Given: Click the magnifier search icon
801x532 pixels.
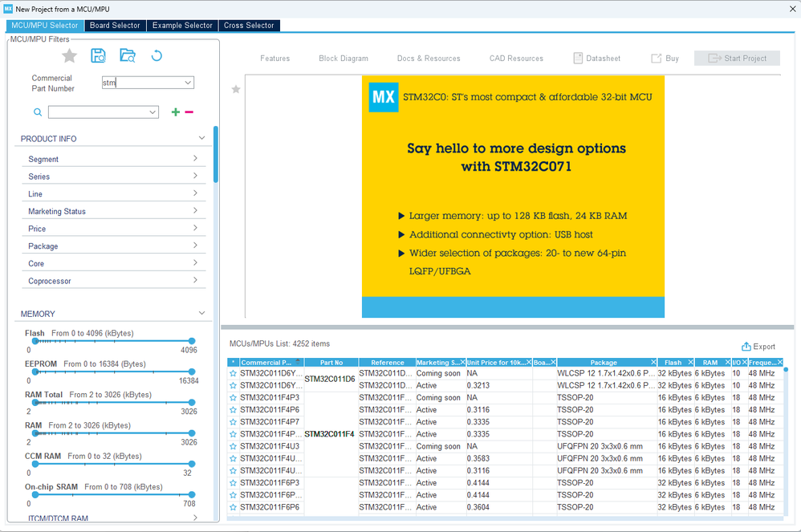Looking at the screenshot, I should click(38, 112).
